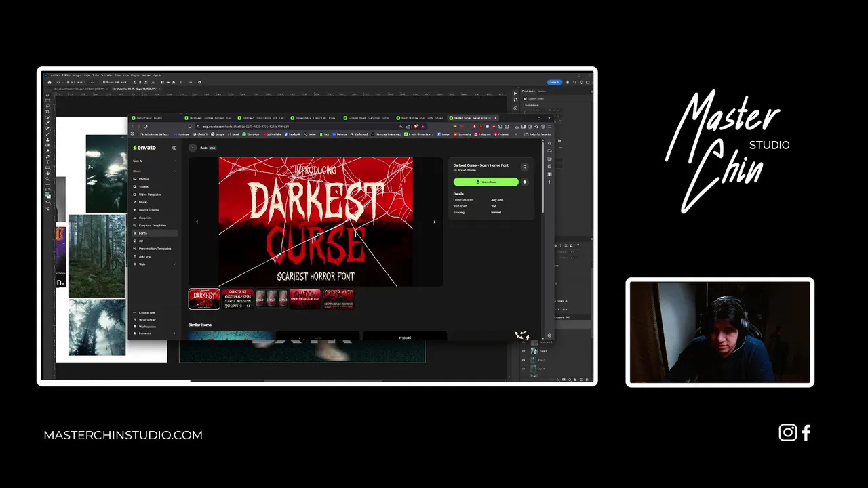Click the Compartir button in Photoshop
The width and height of the screenshot is (868, 488).
coord(555,82)
